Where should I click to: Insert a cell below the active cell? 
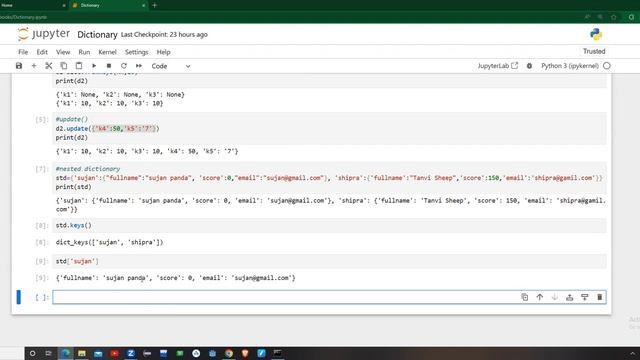coord(584,297)
